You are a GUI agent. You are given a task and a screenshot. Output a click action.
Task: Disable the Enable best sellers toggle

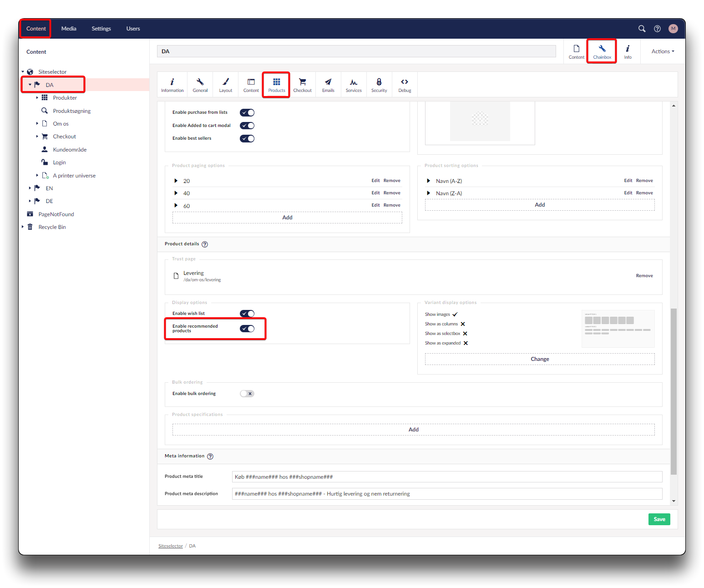(247, 138)
